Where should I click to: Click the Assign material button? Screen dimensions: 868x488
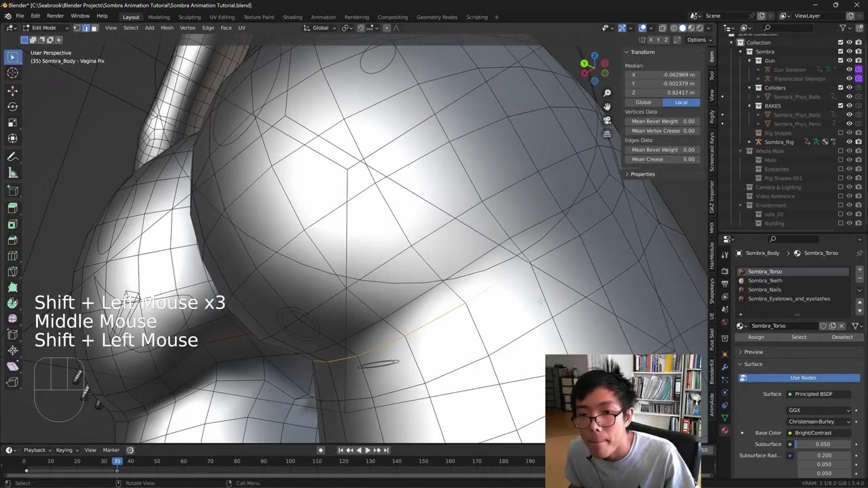tap(755, 337)
